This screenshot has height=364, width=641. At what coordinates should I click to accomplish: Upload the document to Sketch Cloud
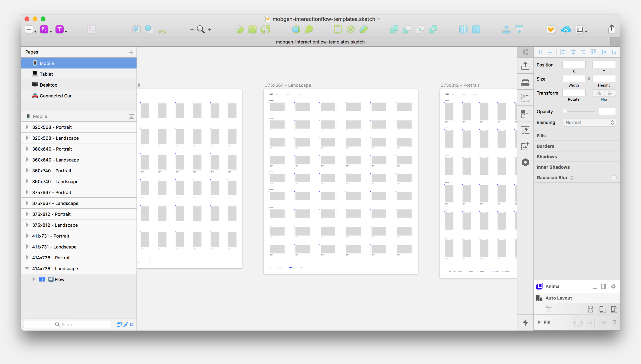point(566,29)
